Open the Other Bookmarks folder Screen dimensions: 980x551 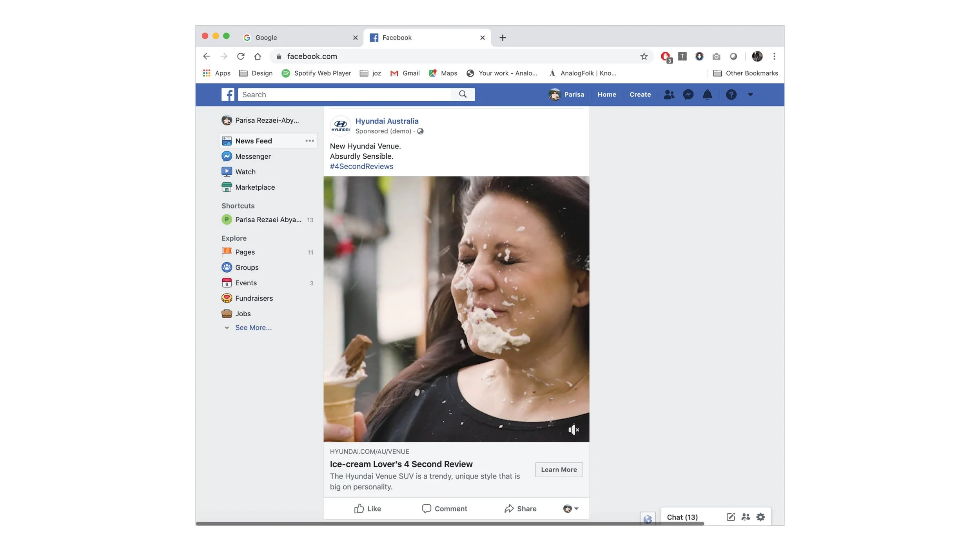point(745,73)
